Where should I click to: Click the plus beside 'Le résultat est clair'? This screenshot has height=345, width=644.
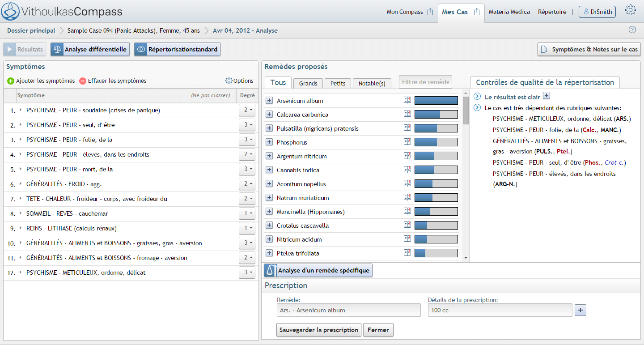pos(546,95)
